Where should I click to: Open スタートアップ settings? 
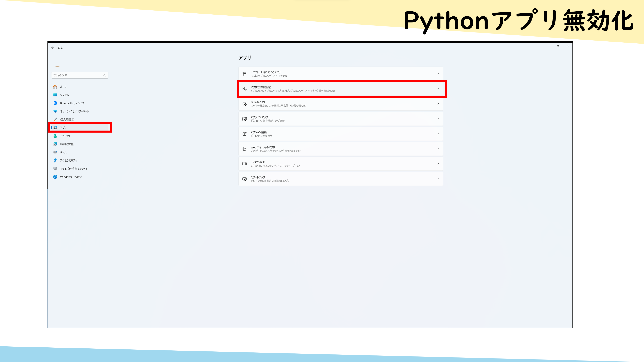341,179
